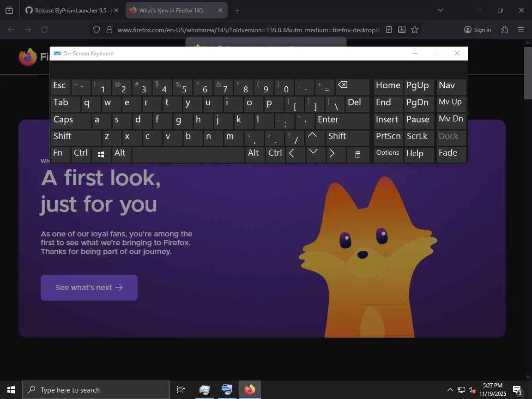The image size is (532, 399).
Task: Open Firefox tracking protection shield
Action: click(x=97, y=30)
